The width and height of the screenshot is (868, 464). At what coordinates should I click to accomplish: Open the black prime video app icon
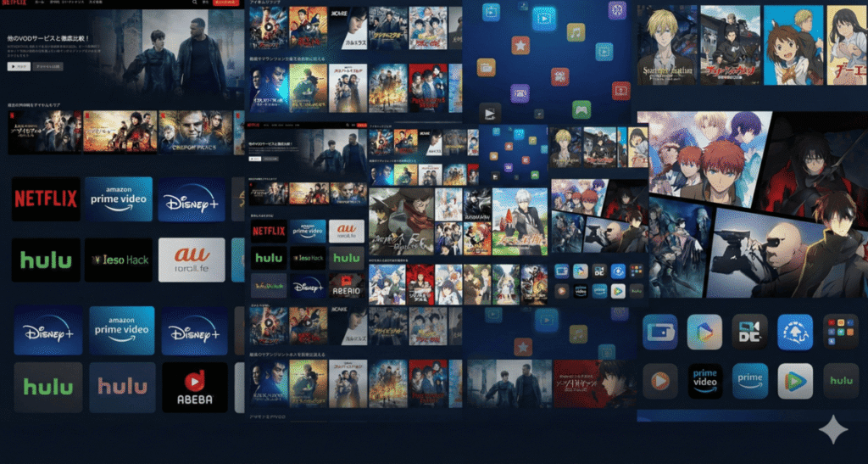pos(704,381)
